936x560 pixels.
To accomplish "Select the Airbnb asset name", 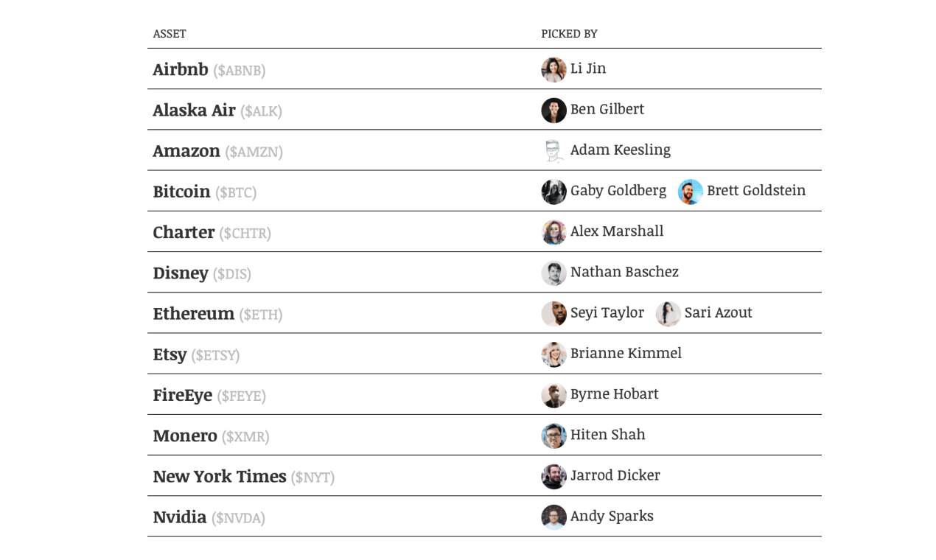I will [181, 69].
